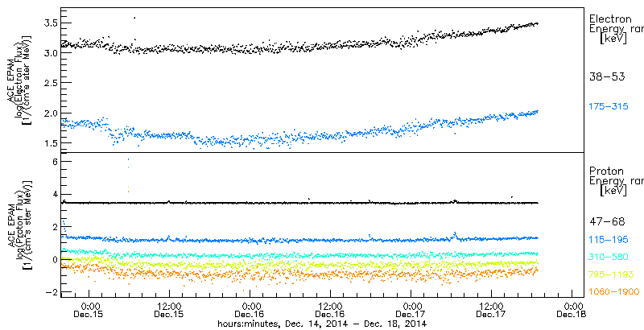Select the orange 1060-1900 legend label
This screenshot has width=644, height=330.
(x=614, y=292)
